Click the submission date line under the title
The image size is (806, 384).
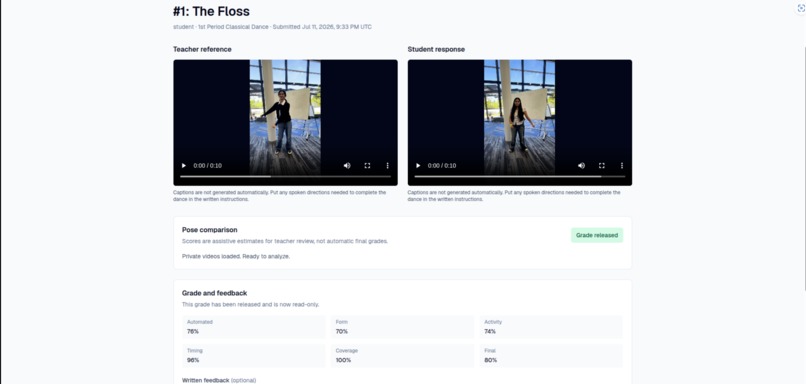272,27
